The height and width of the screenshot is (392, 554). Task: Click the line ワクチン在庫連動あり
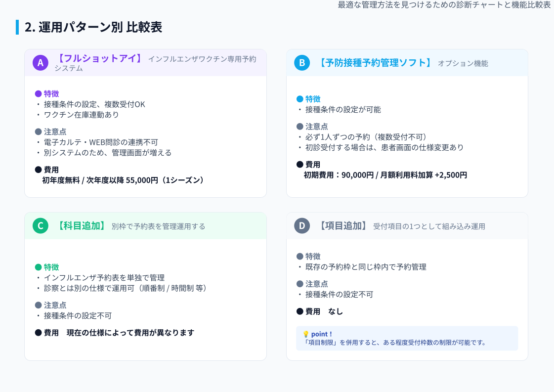[x=81, y=115]
